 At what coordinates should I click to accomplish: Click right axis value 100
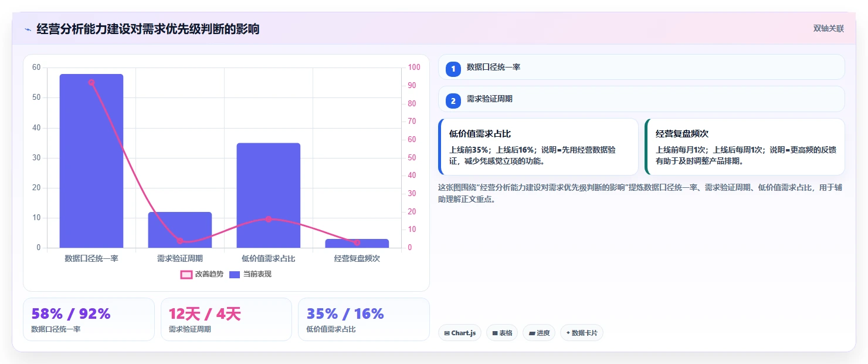414,68
